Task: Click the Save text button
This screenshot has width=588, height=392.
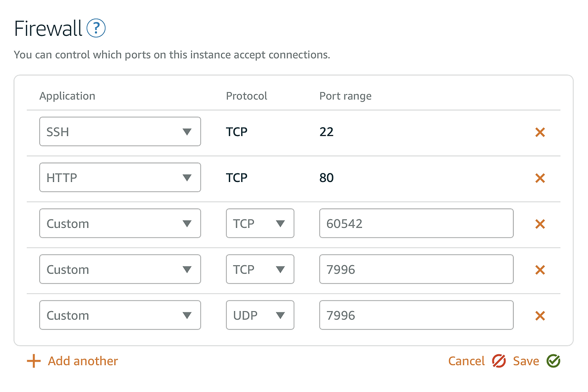Action: point(526,361)
